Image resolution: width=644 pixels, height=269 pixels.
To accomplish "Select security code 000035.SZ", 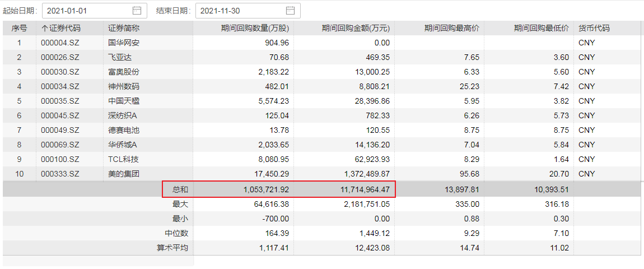I will (x=60, y=101).
